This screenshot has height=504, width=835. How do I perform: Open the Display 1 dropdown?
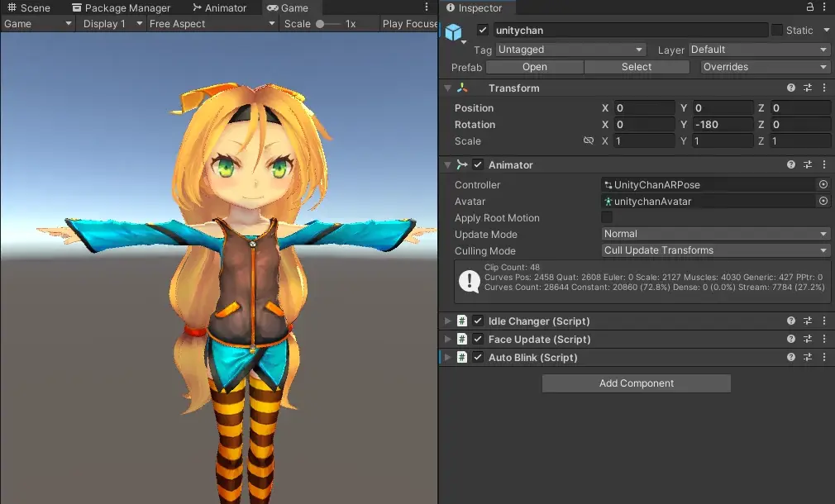112,24
